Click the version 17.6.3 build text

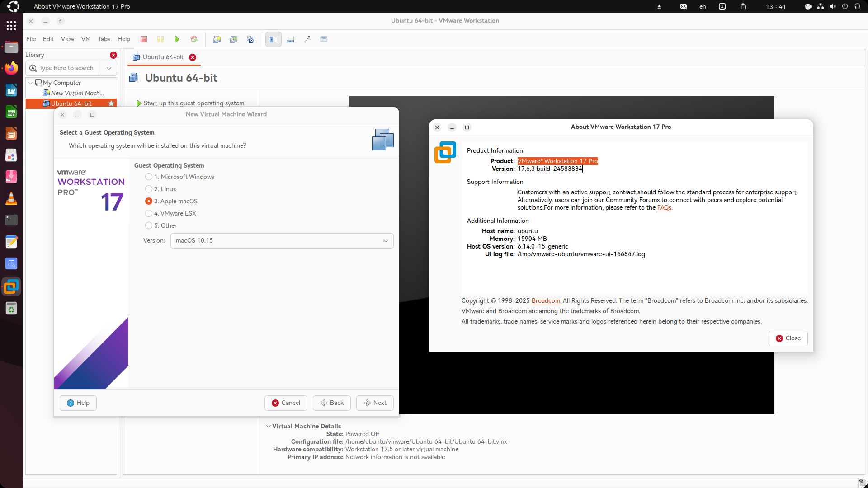[x=550, y=169]
